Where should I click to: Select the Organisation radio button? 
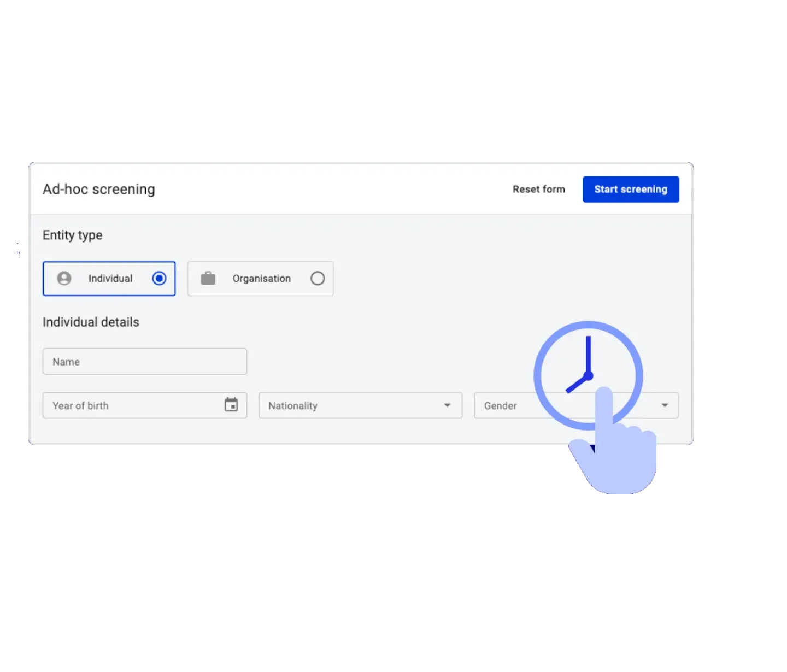pyautogui.click(x=318, y=279)
